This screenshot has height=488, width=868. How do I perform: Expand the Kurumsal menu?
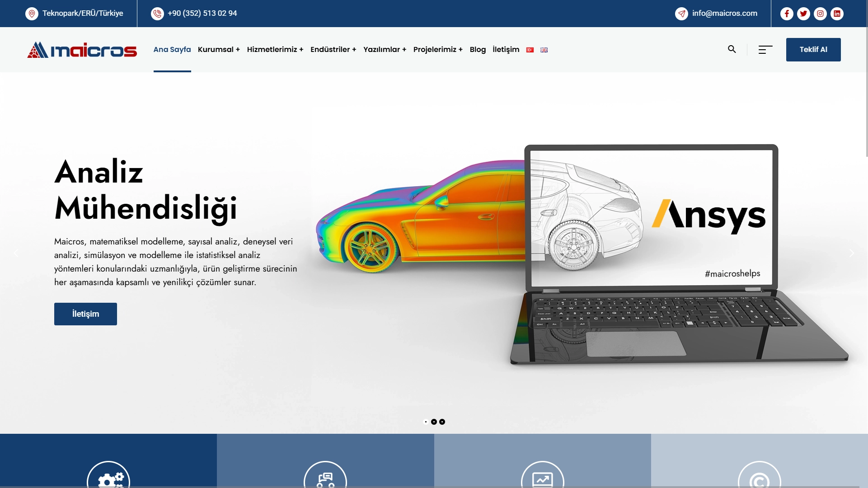219,50
